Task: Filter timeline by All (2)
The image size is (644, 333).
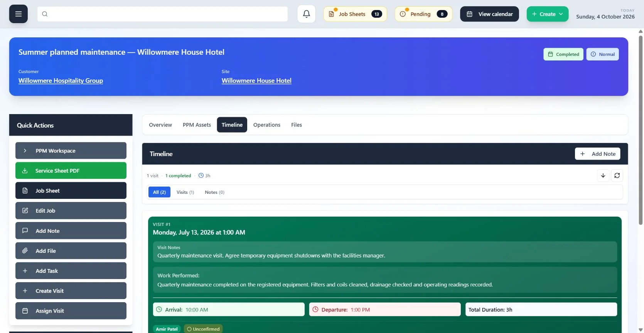Action: pos(159,192)
